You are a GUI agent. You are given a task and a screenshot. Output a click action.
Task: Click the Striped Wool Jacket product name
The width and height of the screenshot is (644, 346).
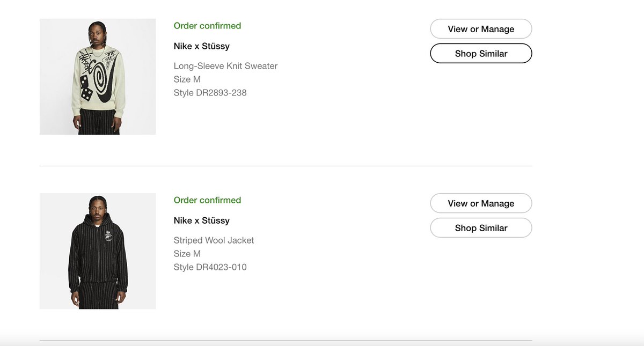coord(214,240)
